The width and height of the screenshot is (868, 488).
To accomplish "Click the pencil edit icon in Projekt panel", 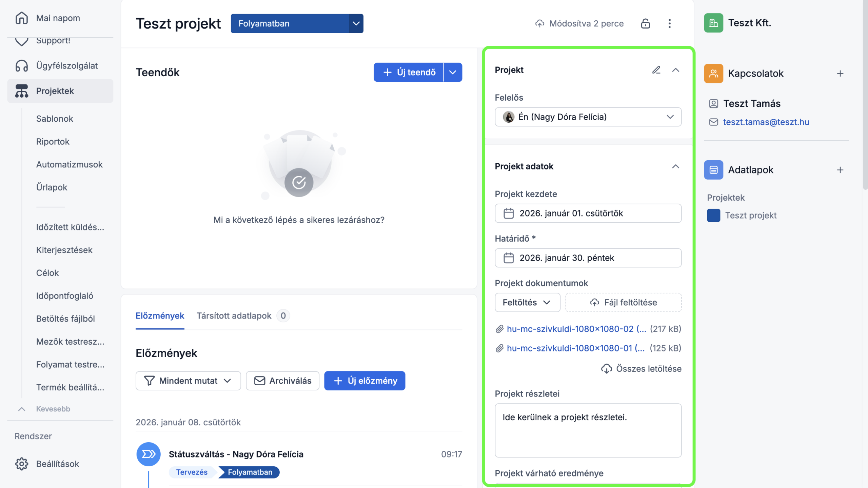I will (656, 70).
